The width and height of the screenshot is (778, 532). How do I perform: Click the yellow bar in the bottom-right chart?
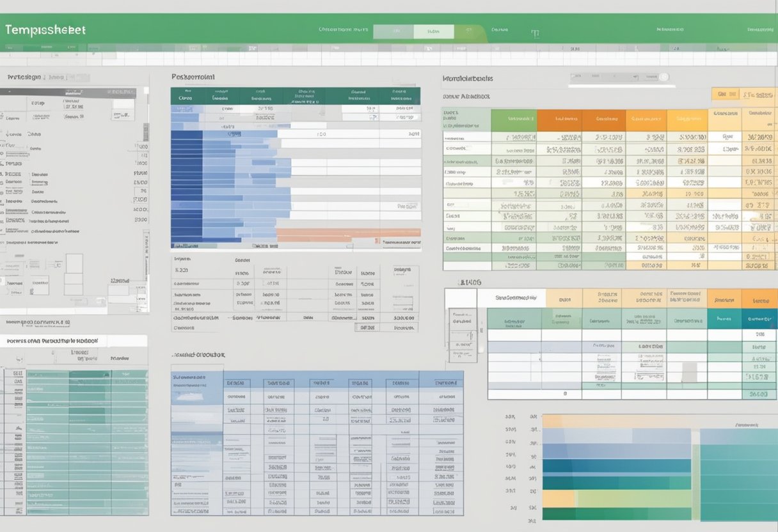coord(559,498)
